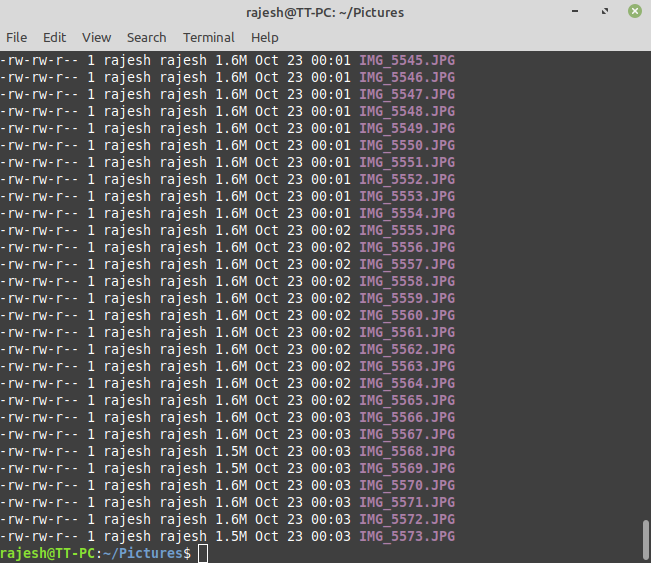Click the cursor at the shell prompt
This screenshot has height=563, width=651.
click(203, 554)
